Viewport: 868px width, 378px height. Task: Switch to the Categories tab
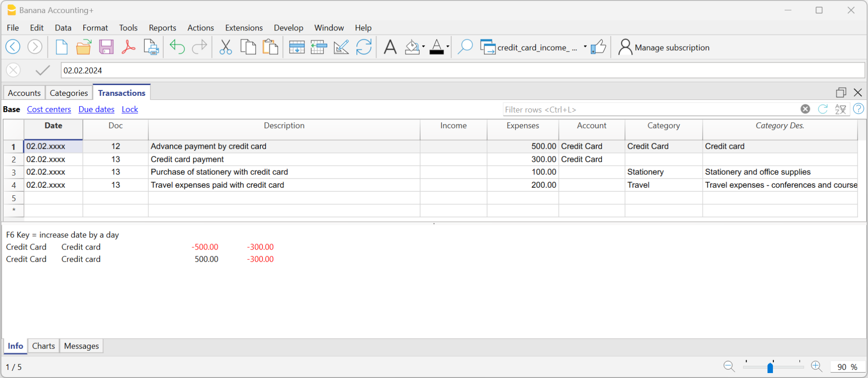click(69, 93)
